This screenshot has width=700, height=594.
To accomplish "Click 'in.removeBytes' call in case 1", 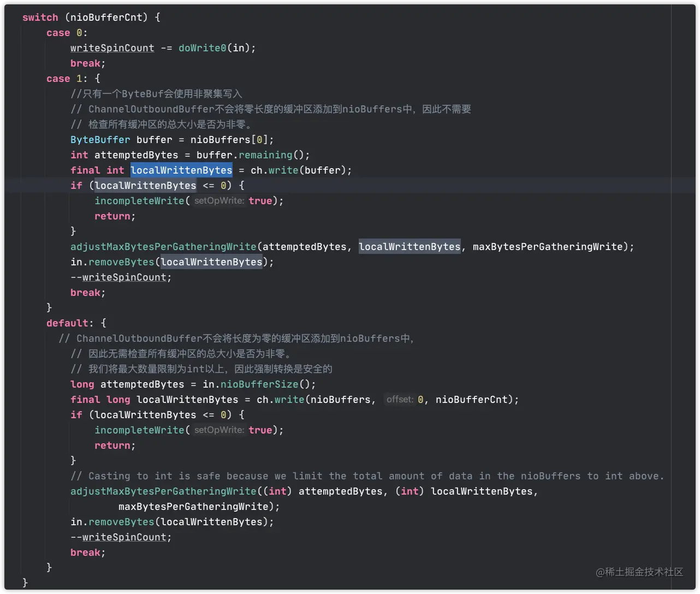I will [112, 262].
